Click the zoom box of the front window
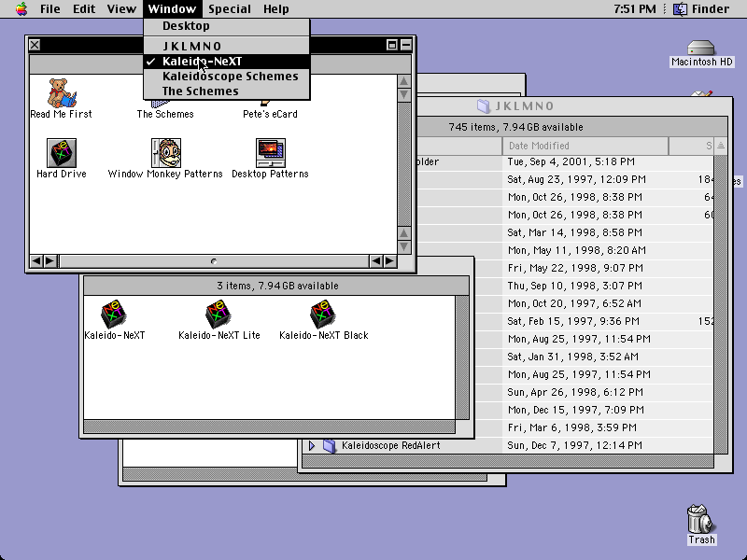 point(391,45)
